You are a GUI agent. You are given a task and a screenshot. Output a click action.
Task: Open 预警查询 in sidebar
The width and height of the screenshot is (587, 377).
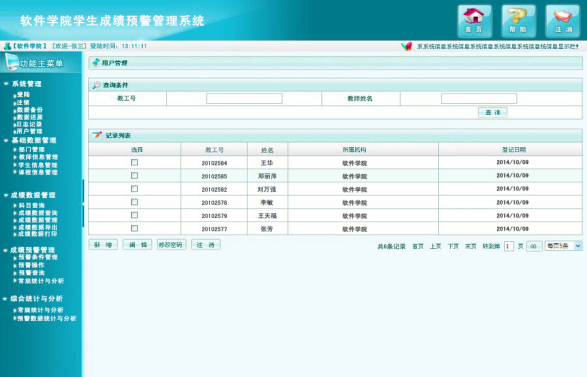point(31,273)
